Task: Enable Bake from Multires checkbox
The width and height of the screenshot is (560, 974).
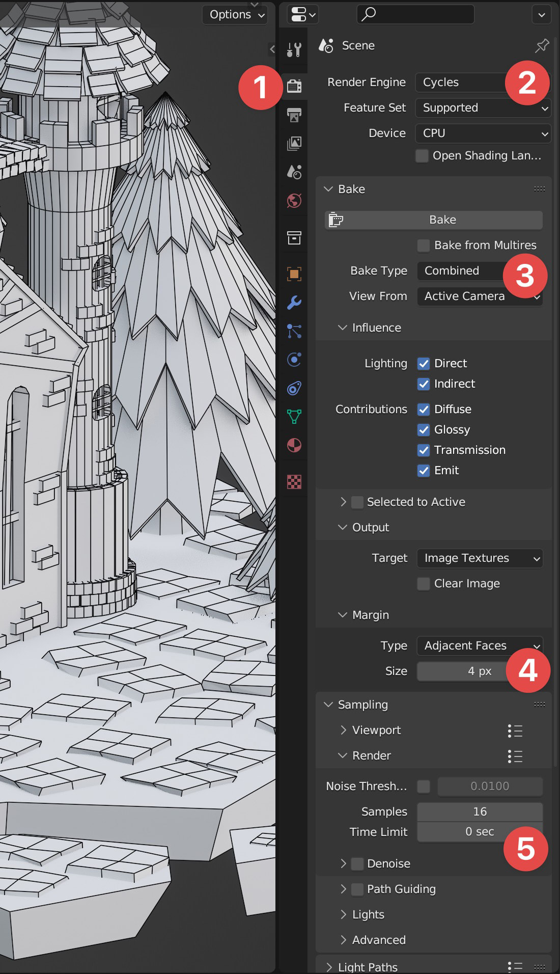Action: click(424, 246)
